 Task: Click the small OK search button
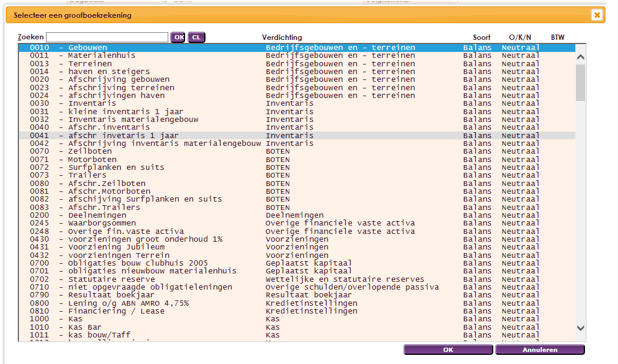(179, 37)
